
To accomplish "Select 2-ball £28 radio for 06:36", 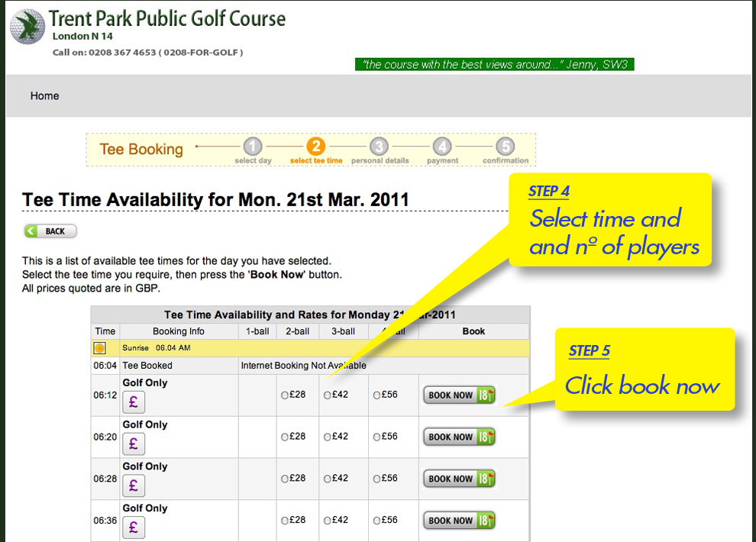I will point(285,521).
